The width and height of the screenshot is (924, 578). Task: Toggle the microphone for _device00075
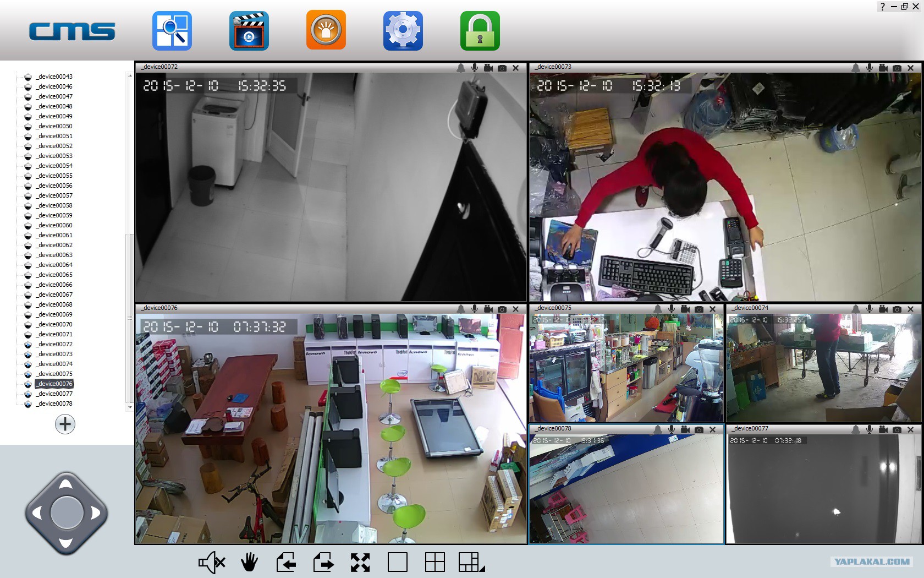pos(672,309)
